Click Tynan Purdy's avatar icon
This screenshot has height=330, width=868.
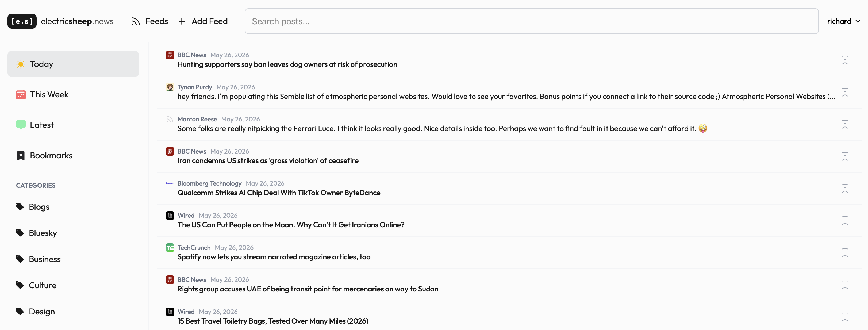click(170, 87)
